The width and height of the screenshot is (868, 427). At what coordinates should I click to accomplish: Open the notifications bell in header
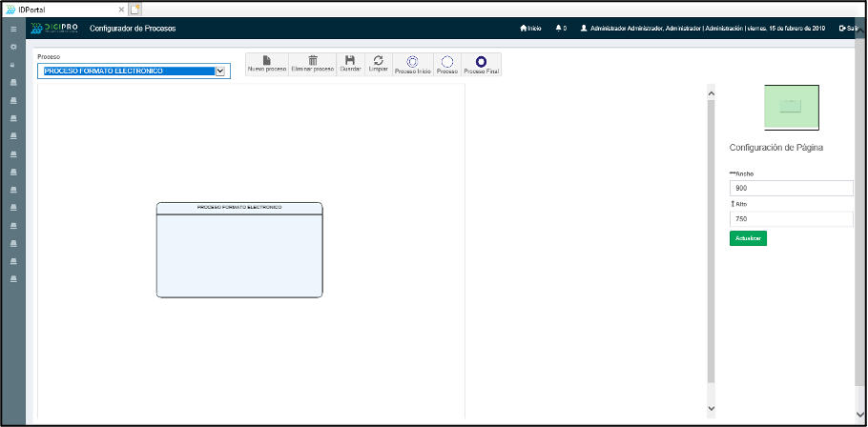tap(560, 29)
